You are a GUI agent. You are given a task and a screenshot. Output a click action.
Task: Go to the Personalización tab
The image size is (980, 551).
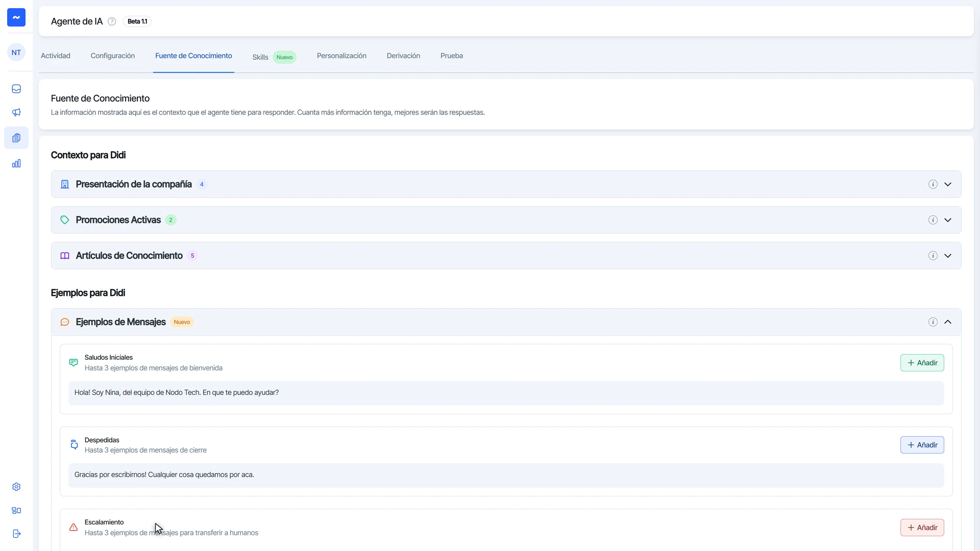(x=341, y=56)
